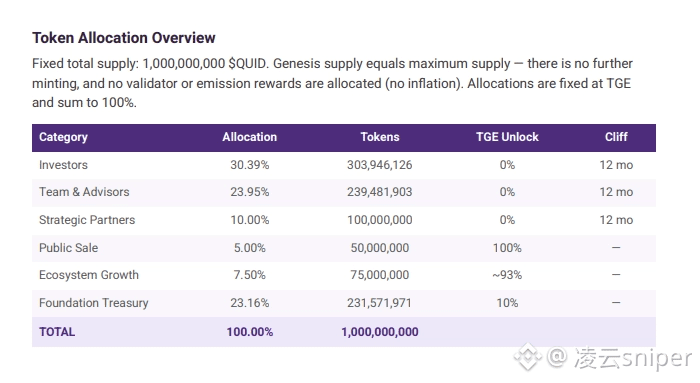
Task: Select the TGE Unlock column header
Action: tap(507, 137)
